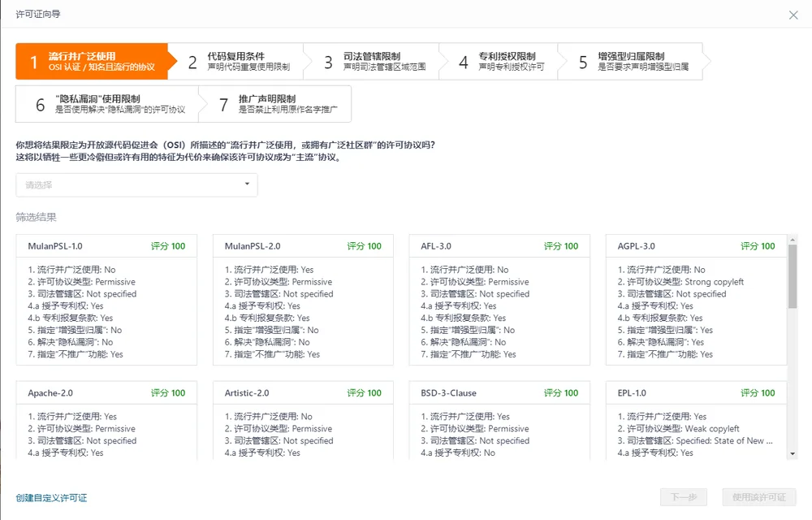
Task: Go to step 5 增强型归属限制
Action: coord(634,61)
